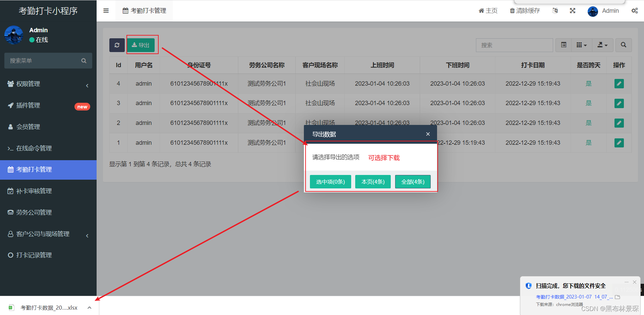Viewport: 644px width, 315px height.
Task: Click the search magnifier in the table toolbar
Action: tap(623, 45)
